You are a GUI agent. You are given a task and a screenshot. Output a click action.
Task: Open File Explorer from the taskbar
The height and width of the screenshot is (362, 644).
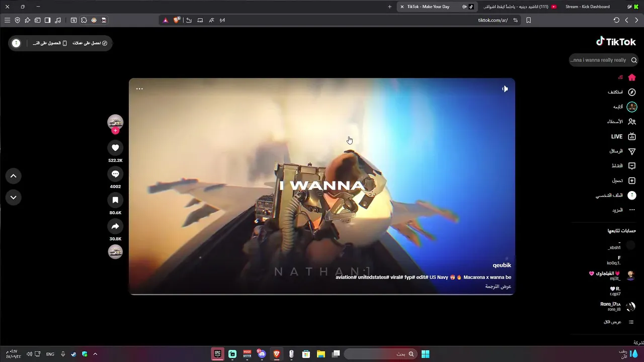(320, 354)
